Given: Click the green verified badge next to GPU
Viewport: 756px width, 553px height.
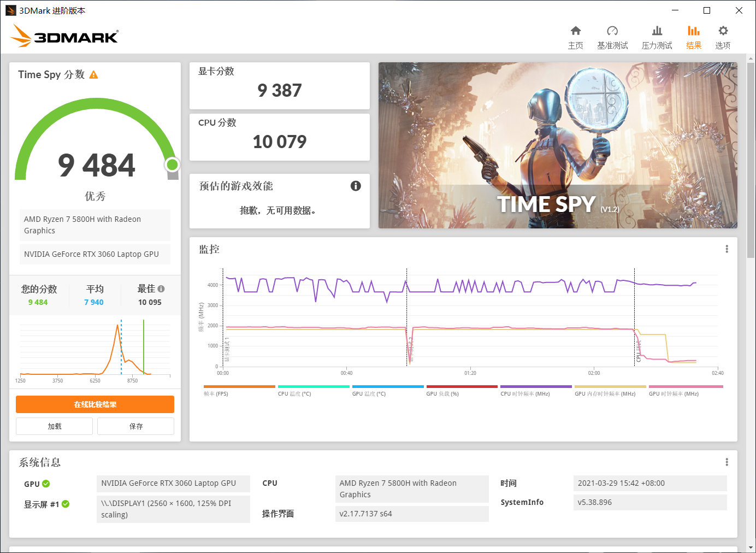Looking at the screenshot, I should point(45,484).
